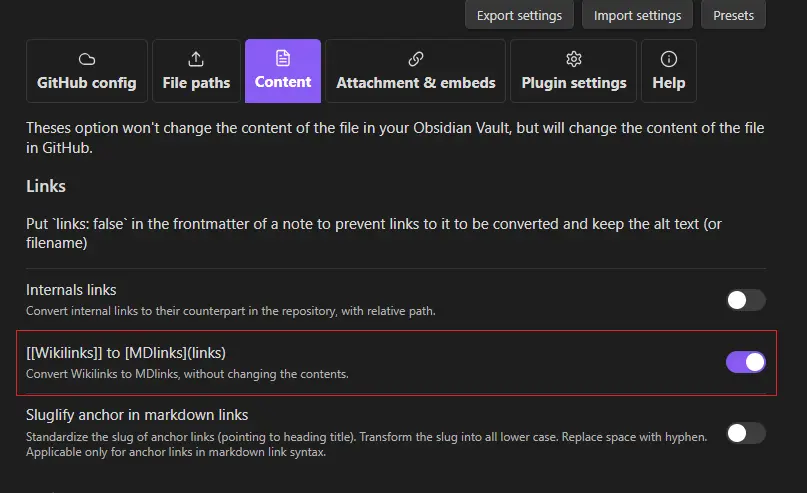This screenshot has height=493, width=807.
Task: Click the chain link icon for Attachment & embeds
Action: (x=416, y=59)
